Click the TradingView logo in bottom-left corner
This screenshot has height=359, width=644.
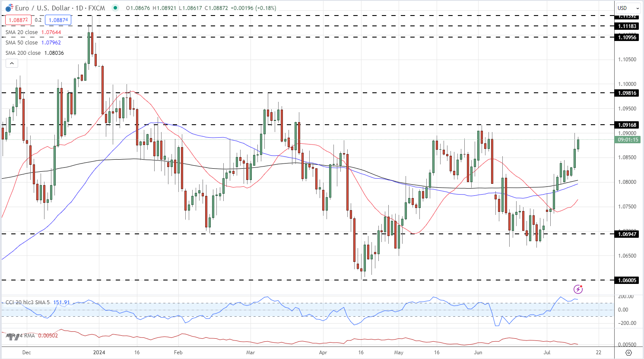tap(13, 337)
